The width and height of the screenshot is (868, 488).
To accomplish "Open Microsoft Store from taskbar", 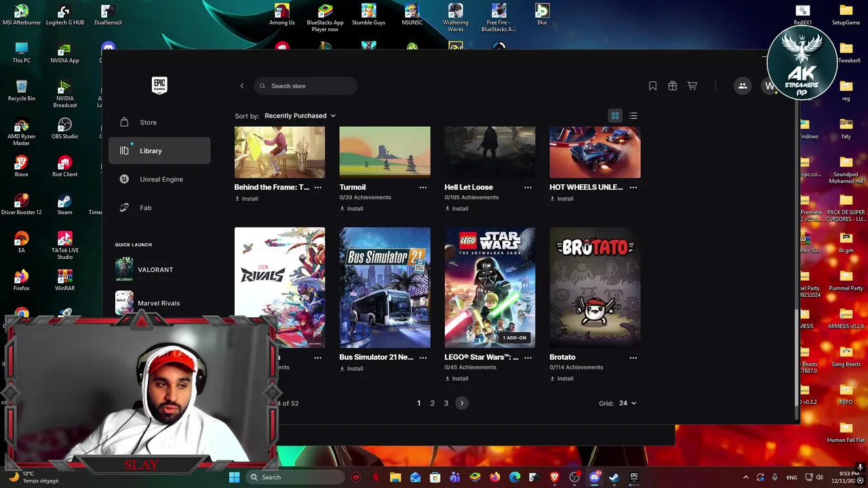I will pyautogui.click(x=435, y=477).
